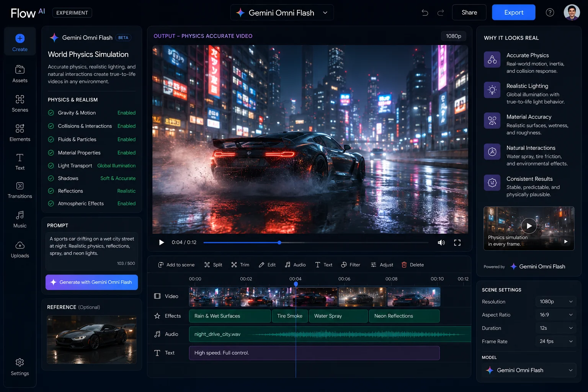
Task: Open the Music panel
Action: (20, 219)
